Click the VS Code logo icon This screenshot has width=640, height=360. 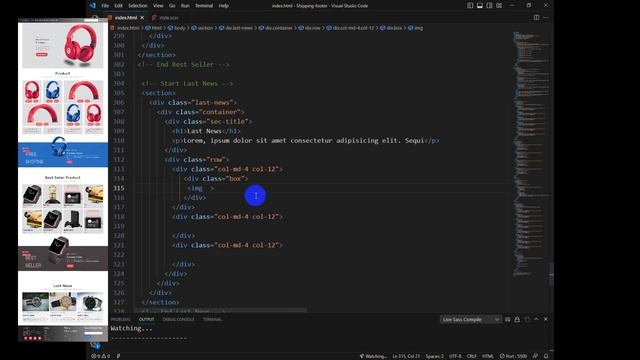click(93, 6)
